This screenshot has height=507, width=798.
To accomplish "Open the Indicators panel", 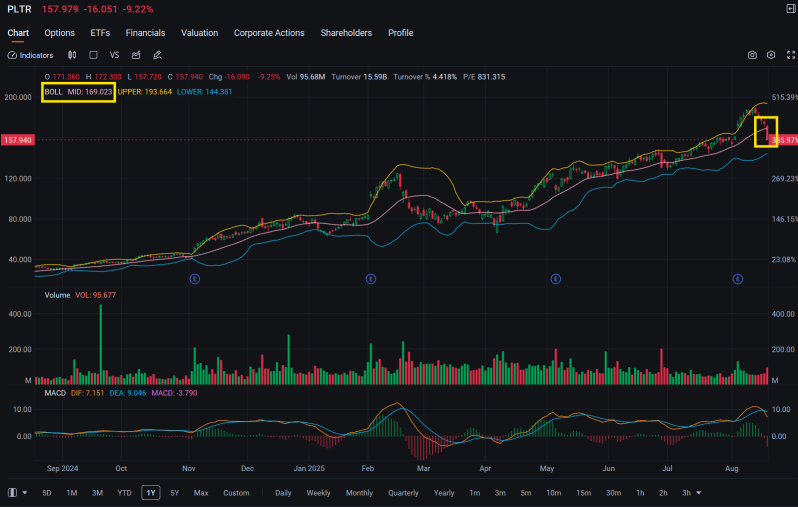I will click(x=31, y=55).
